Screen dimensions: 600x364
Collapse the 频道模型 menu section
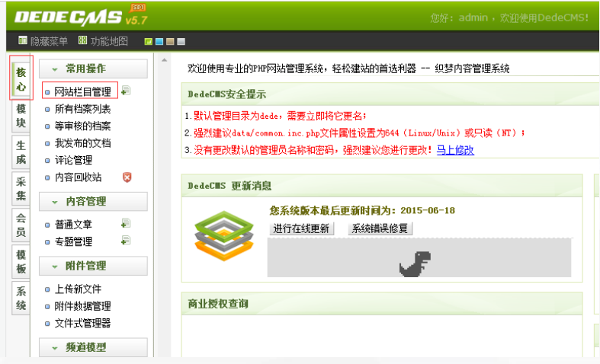click(93, 347)
